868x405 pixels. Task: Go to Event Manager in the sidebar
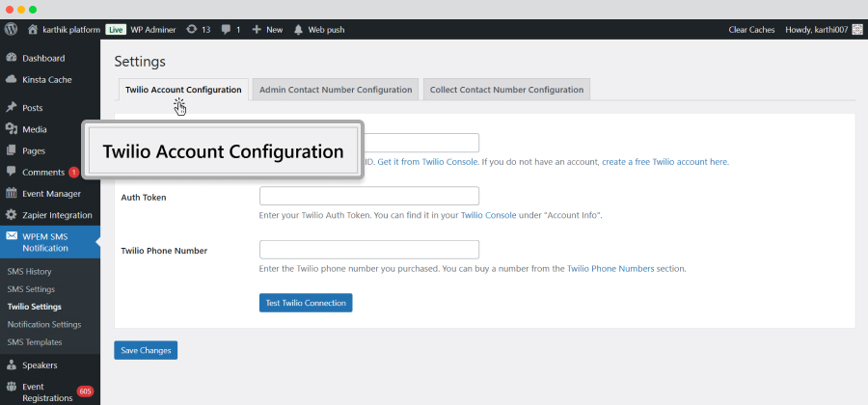[50, 194]
